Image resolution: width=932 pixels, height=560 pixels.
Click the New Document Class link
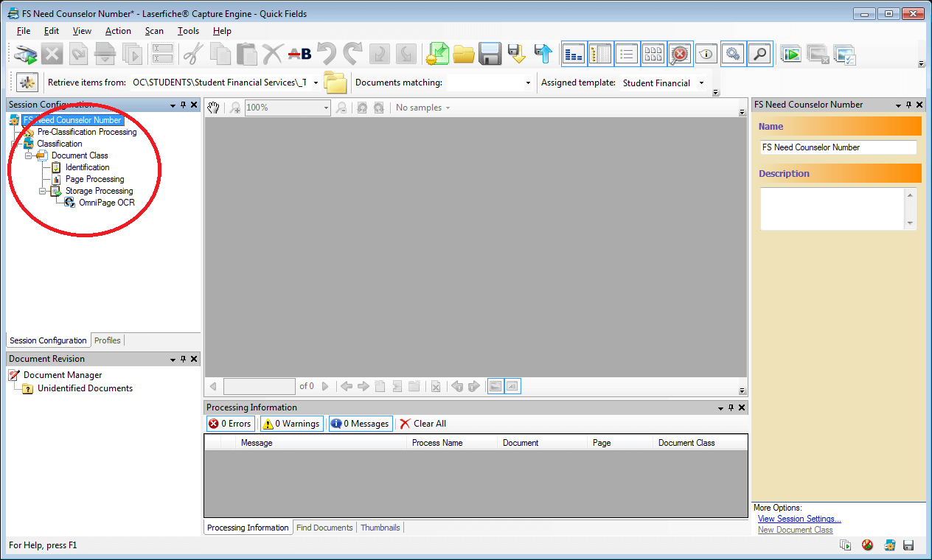point(795,530)
